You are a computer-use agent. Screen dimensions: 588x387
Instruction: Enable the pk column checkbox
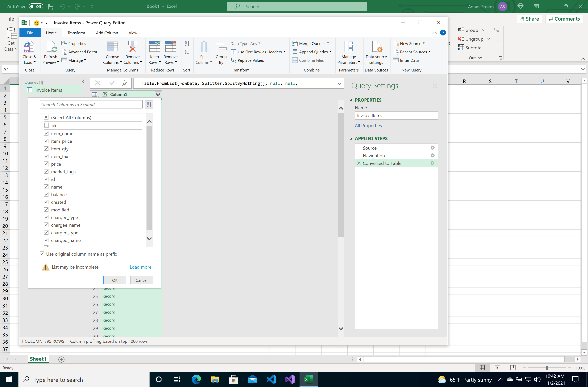(46, 125)
